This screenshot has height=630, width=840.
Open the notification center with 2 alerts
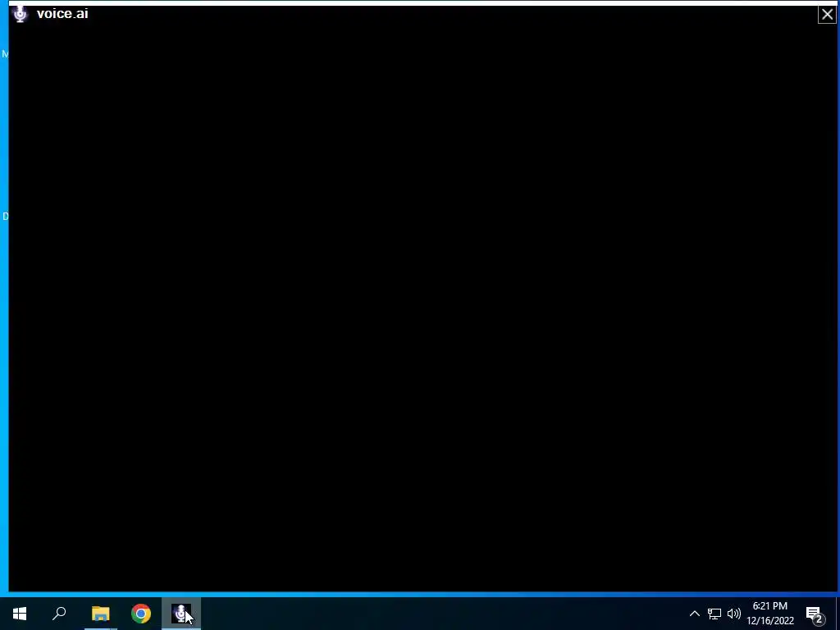815,614
